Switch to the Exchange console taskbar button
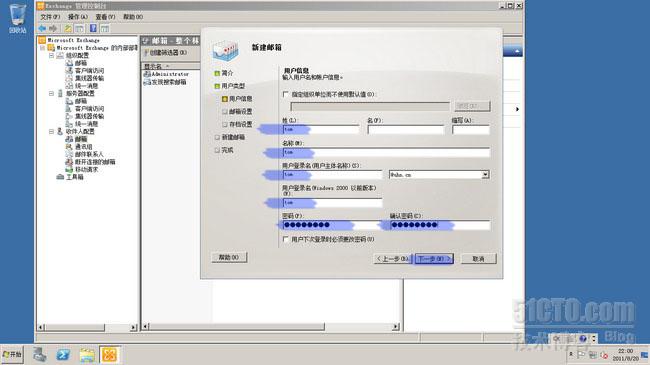This screenshot has height=365, width=650. coord(110,355)
